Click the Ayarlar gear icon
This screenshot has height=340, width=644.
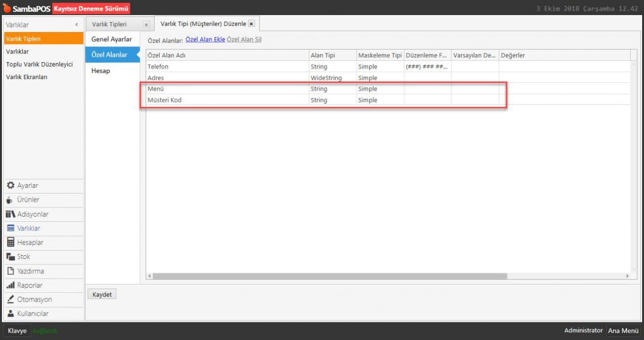tap(11, 185)
